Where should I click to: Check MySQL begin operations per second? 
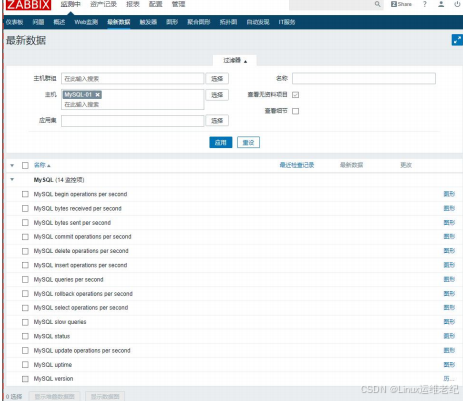click(25, 194)
